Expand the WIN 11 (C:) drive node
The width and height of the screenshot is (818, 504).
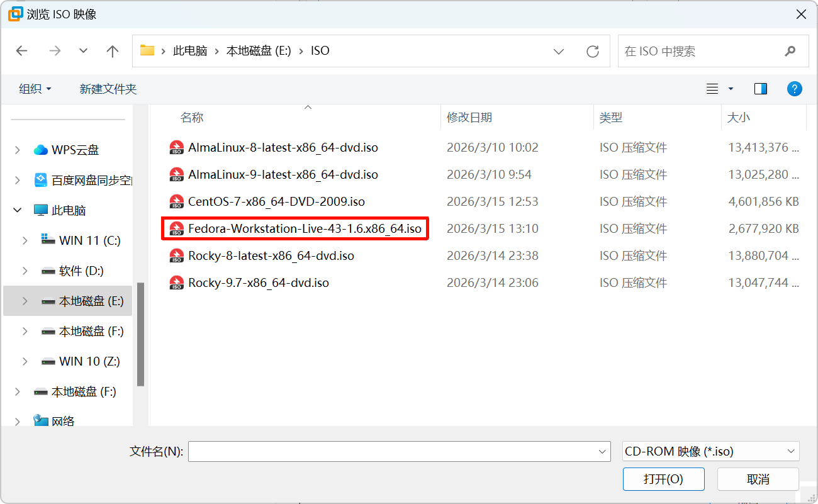click(x=25, y=240)
